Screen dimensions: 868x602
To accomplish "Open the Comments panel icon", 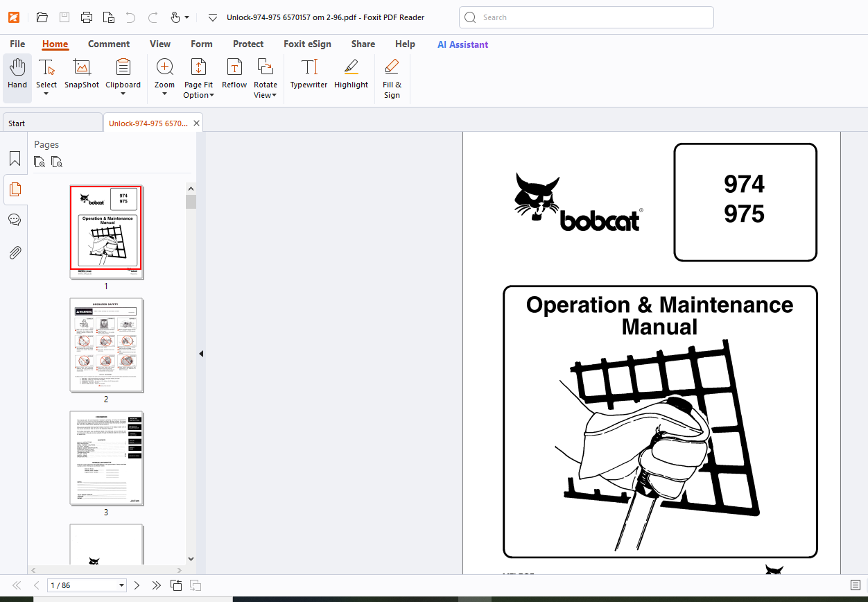I will pyautogui.click(x=15, y=220).
